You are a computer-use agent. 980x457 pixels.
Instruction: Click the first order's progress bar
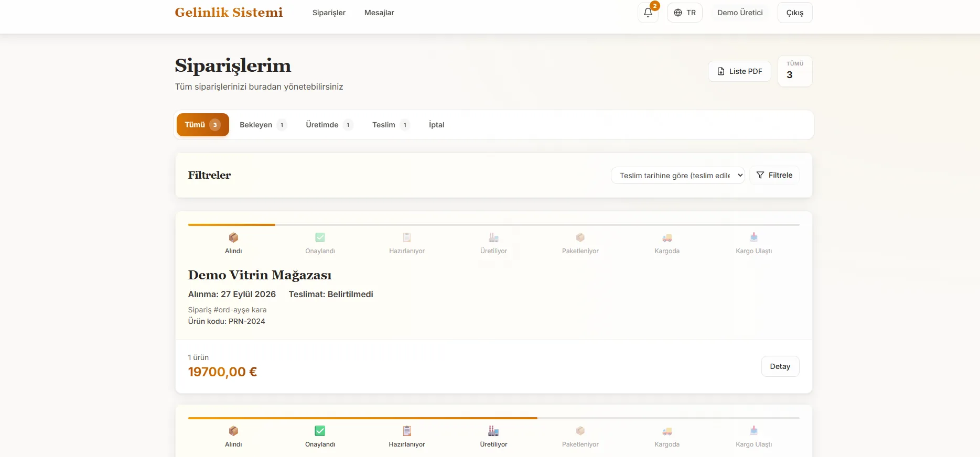tap(494, 225)
